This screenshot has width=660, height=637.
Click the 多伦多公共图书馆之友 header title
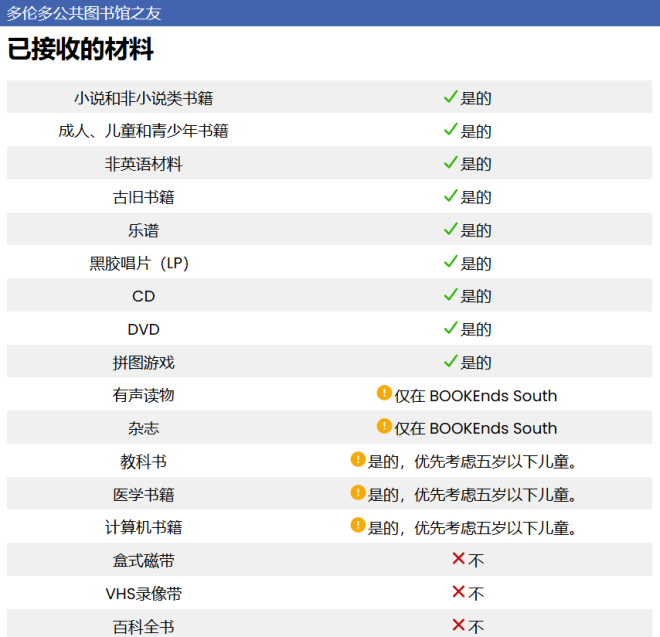84,13
